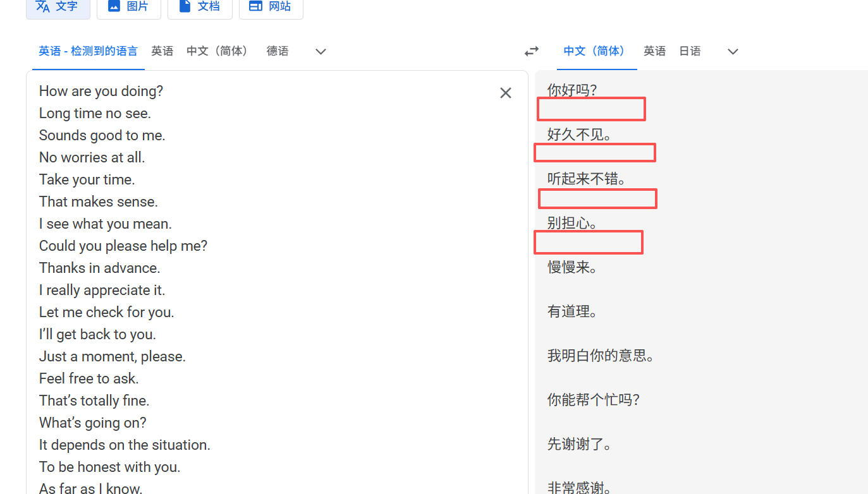
Task: Open the 文档 document translation mode
Action: point(200,7)
